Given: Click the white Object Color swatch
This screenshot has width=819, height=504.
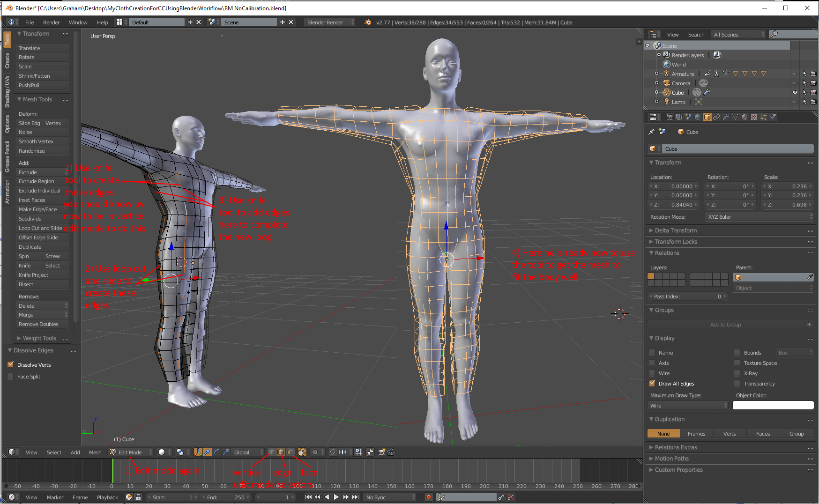Looking at the screenshot, I should pos(773,405).
